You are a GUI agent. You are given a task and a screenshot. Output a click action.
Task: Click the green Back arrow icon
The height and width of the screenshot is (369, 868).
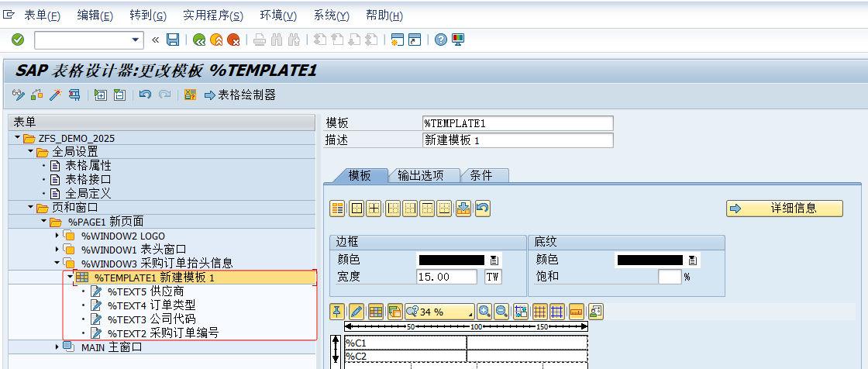click(x=199, y=40)
